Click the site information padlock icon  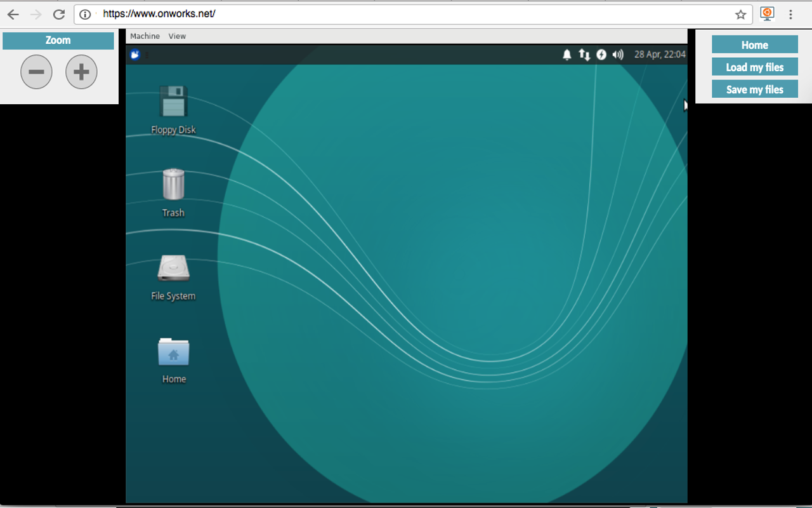coord(84,13)
